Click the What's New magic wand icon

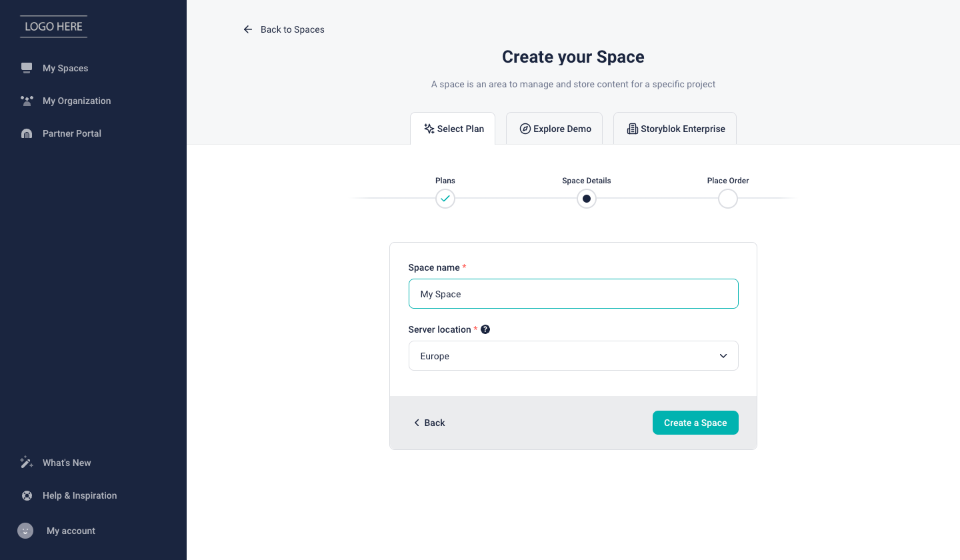[27, 463]
